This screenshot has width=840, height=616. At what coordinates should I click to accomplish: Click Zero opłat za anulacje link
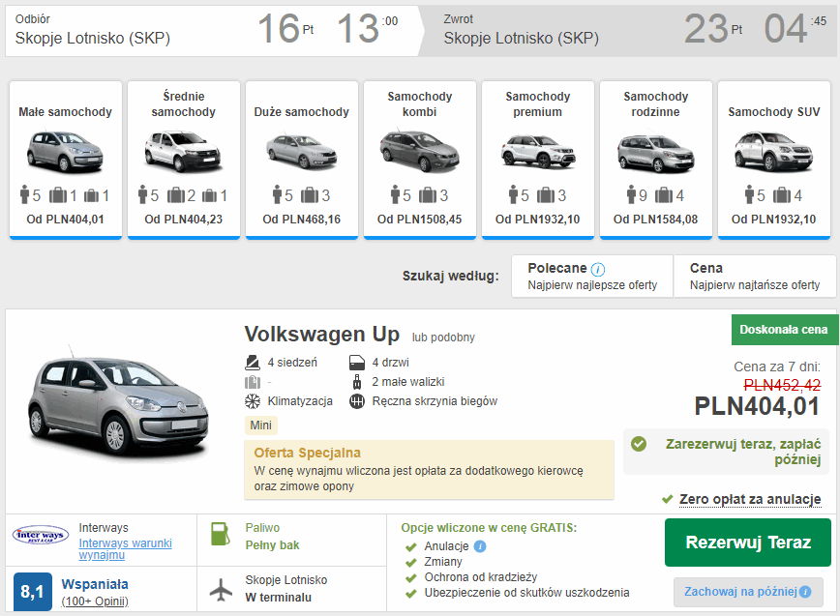coord(750,499)
